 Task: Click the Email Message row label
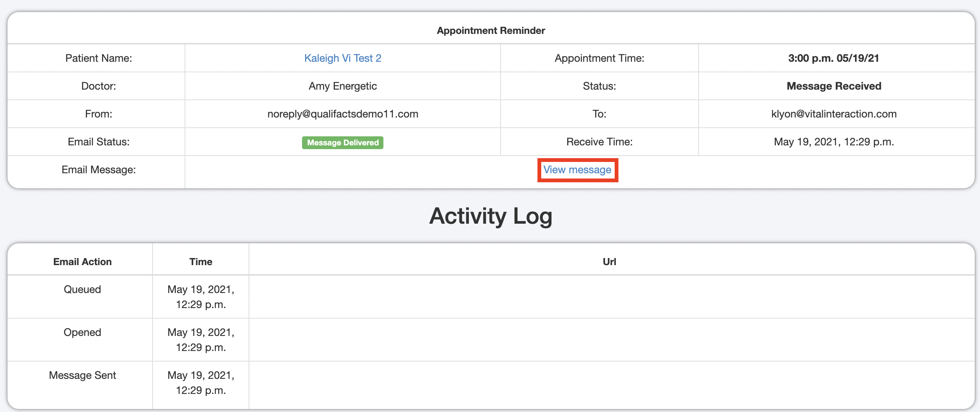point(99,170)
